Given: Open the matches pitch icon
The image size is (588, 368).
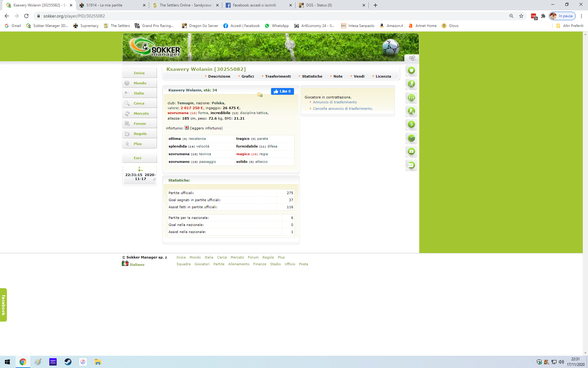Looking at the screenshot, I should click(x=411, y=98).
